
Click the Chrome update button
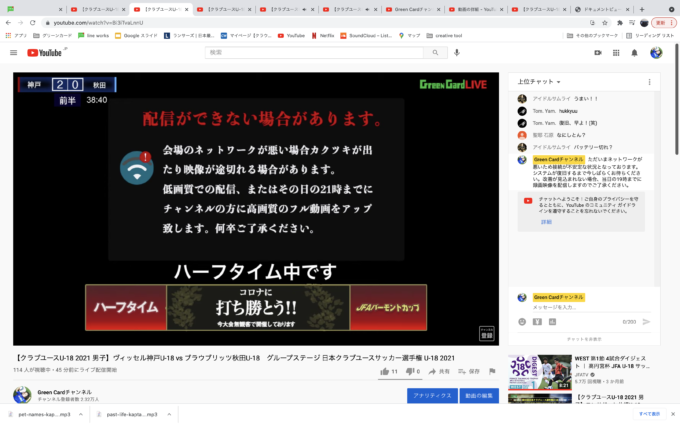click(664, 23)
